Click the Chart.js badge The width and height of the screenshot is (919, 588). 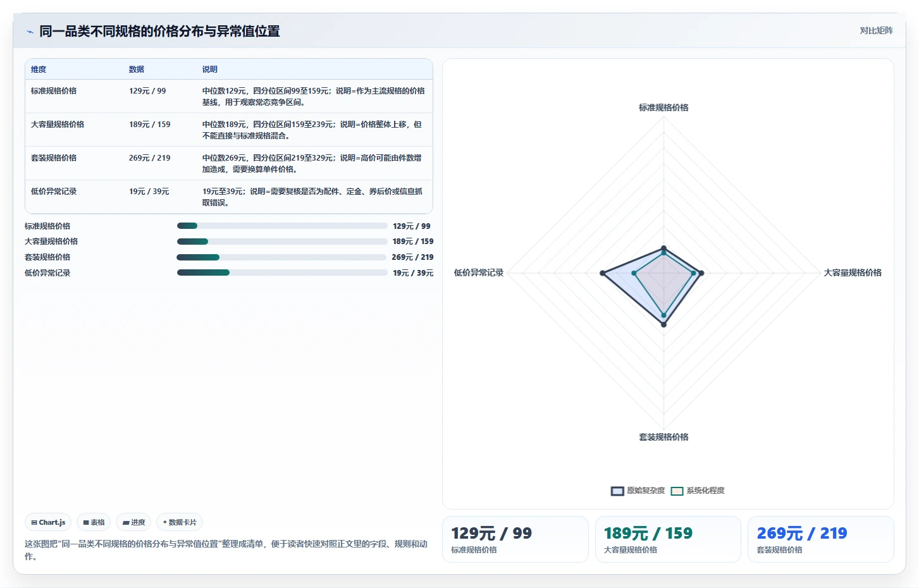pos(48,522)
